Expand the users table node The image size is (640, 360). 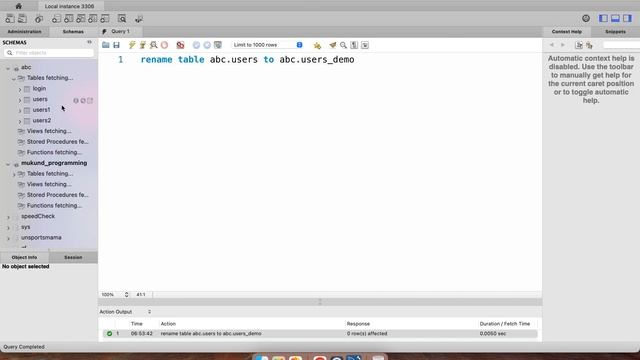tap(20, 100)
